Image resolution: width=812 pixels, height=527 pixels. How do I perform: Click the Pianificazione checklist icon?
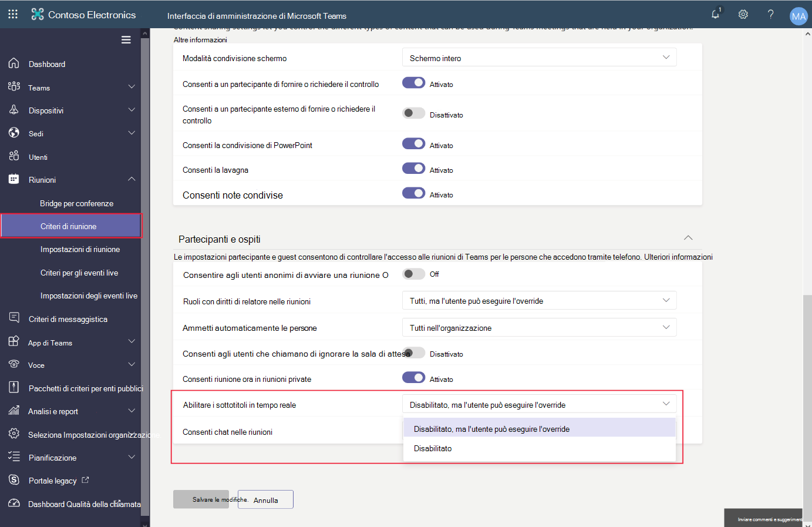[14, 457]
